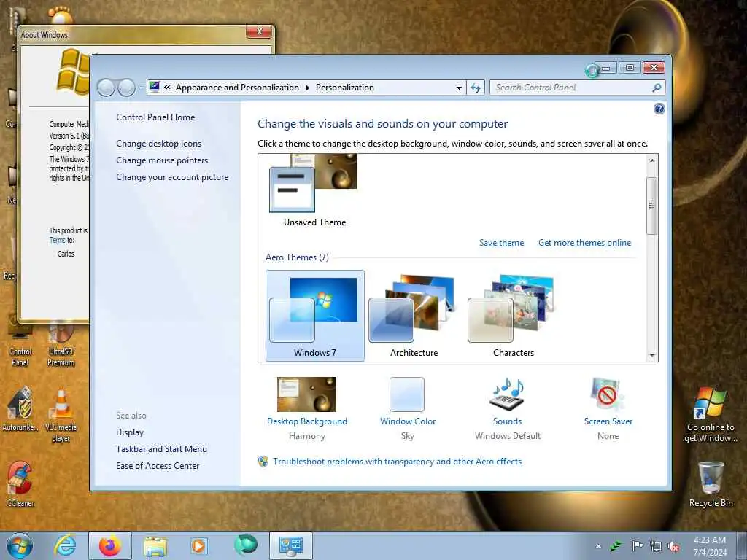The height and width of the screenshot is (560, 747).
Task: Click Troubleshoot problems with transparency link
Action: (x=397, y=461)
